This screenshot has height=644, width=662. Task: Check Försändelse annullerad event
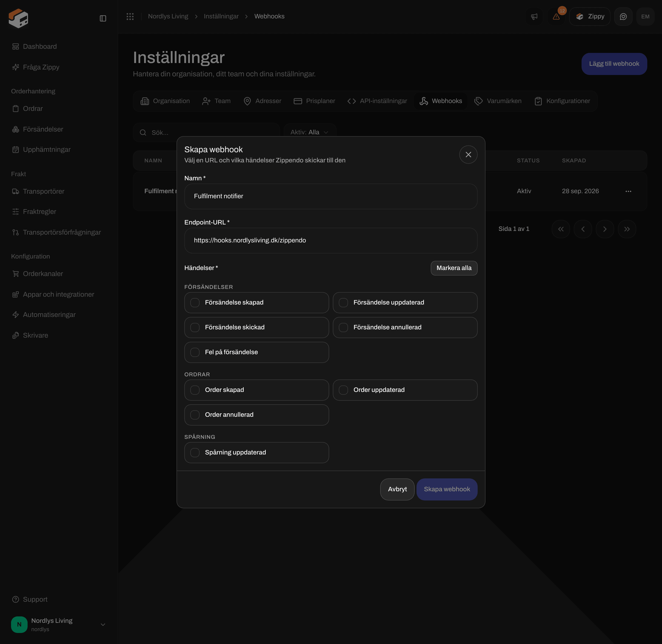click(405, 328)
